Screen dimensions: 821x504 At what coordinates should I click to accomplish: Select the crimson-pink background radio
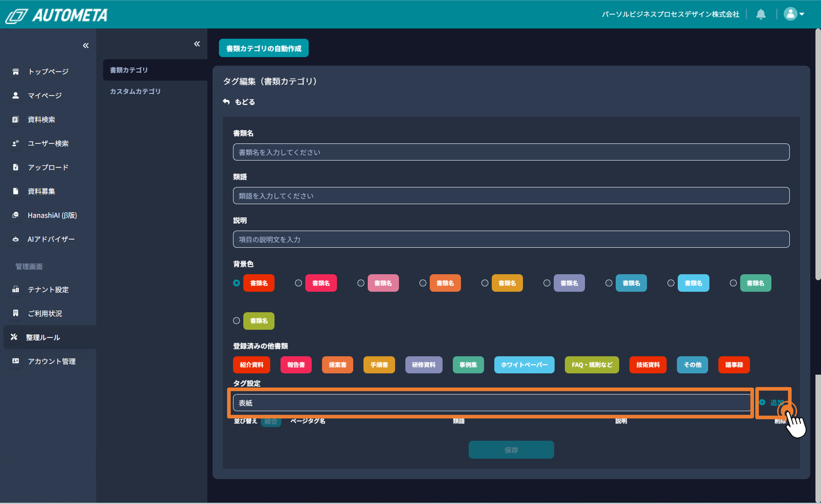(298, 283)
